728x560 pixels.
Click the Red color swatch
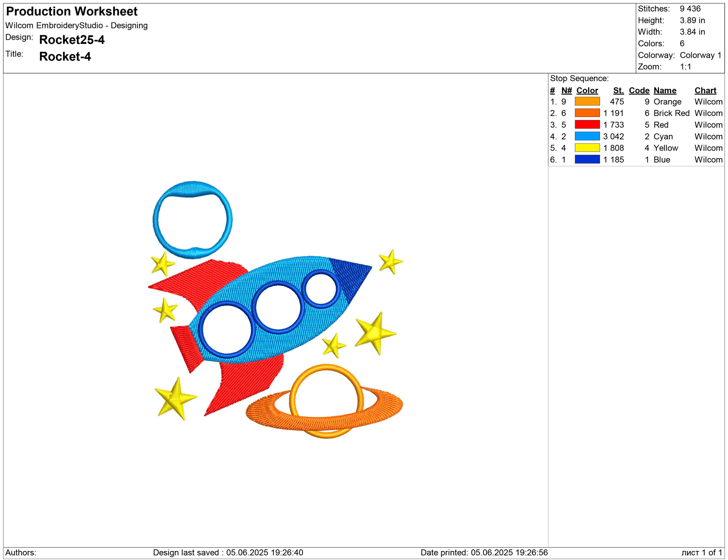coord(587,125)
